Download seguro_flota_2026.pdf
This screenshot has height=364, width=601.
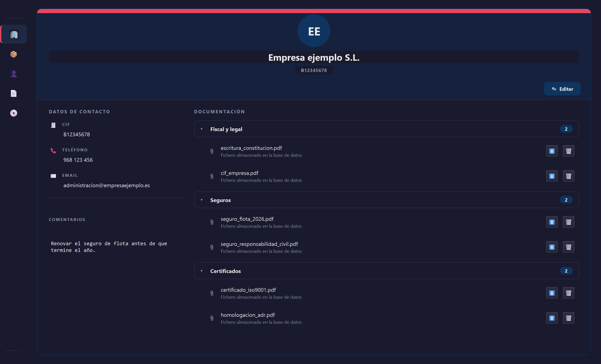[552, 222]
